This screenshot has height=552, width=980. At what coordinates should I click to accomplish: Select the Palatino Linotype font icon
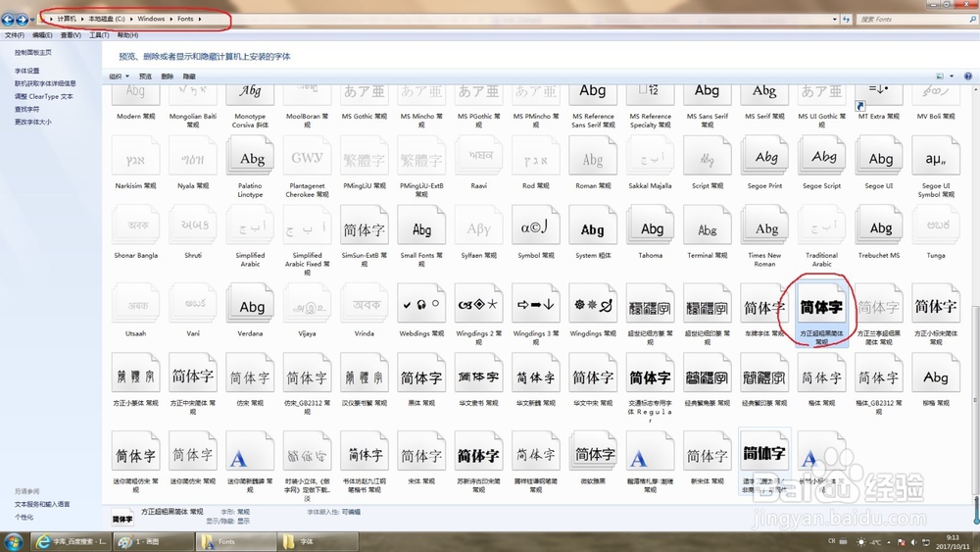click(x=250, y=156)
